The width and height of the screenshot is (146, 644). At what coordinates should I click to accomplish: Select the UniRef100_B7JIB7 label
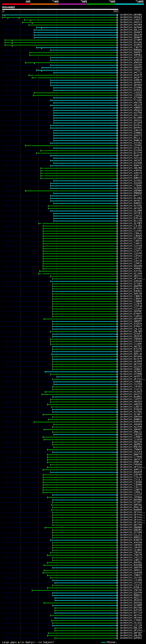click(x=131, y=228)
